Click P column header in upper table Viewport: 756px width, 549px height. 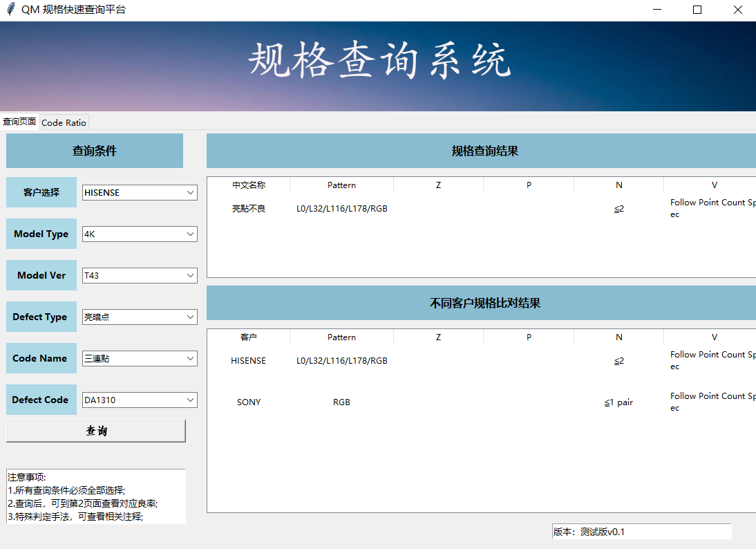point(529,185)
